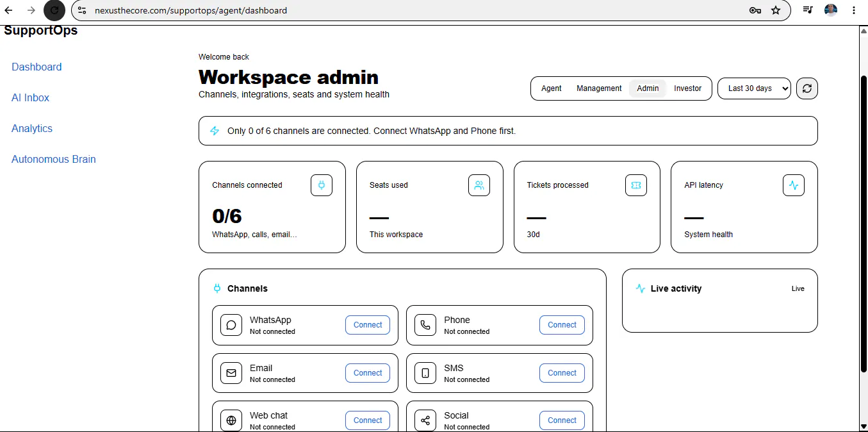Click the SMS mobile device icon

pos(425,373)
